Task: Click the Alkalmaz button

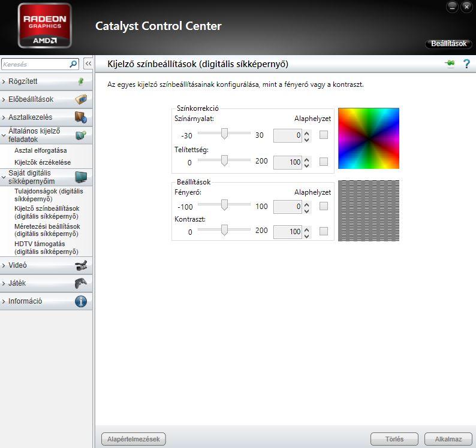Action: 448,439
